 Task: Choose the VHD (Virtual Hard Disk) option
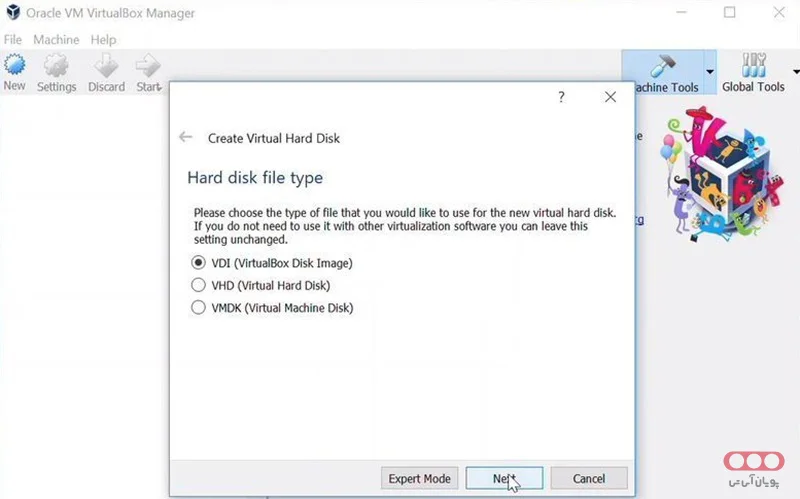point(198,285)
